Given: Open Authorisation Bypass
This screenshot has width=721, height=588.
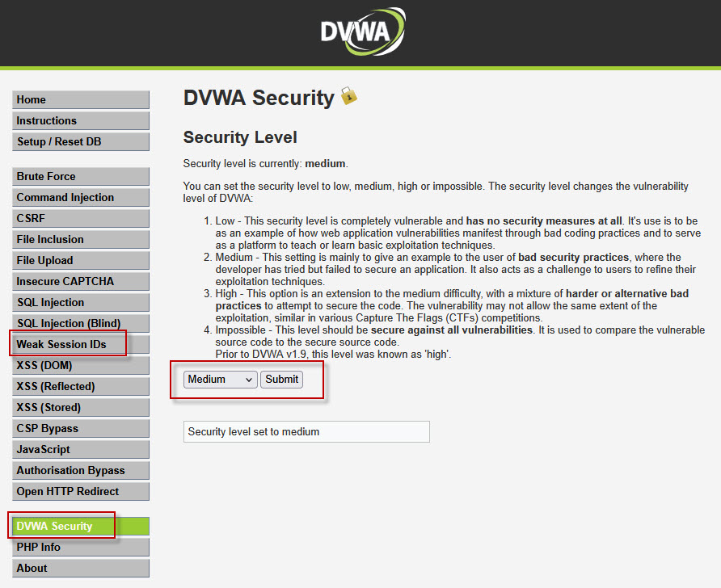Looking at the screenshot, I should pos(81,470).
